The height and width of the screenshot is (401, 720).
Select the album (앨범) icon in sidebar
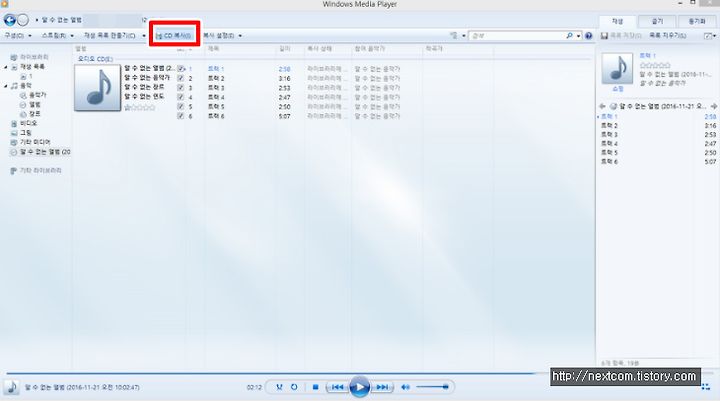pyautogui.click(x=23, y=105)
